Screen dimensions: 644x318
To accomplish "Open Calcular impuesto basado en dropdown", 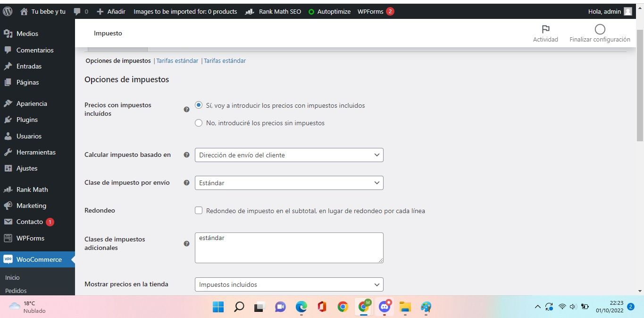I will (289, 155).
